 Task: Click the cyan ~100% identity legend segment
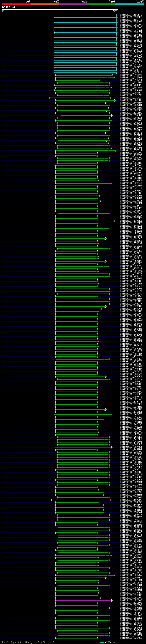tap(130, 4)
